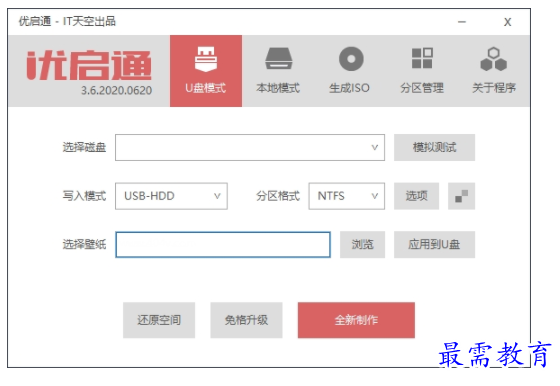Screen dimensions: 560x386
Task: Click the 选择磁盘 label
Action: coord(84,147)
